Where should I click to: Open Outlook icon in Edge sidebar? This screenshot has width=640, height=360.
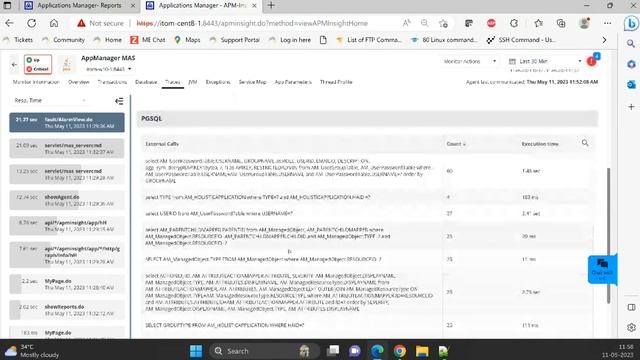pyautogui.click(x=631, y=84)
